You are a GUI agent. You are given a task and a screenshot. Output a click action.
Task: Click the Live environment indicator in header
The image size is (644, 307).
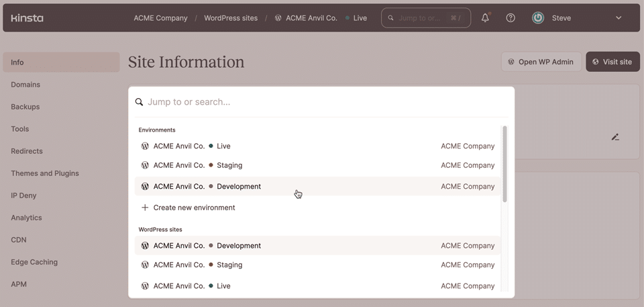tap(356, 18)
